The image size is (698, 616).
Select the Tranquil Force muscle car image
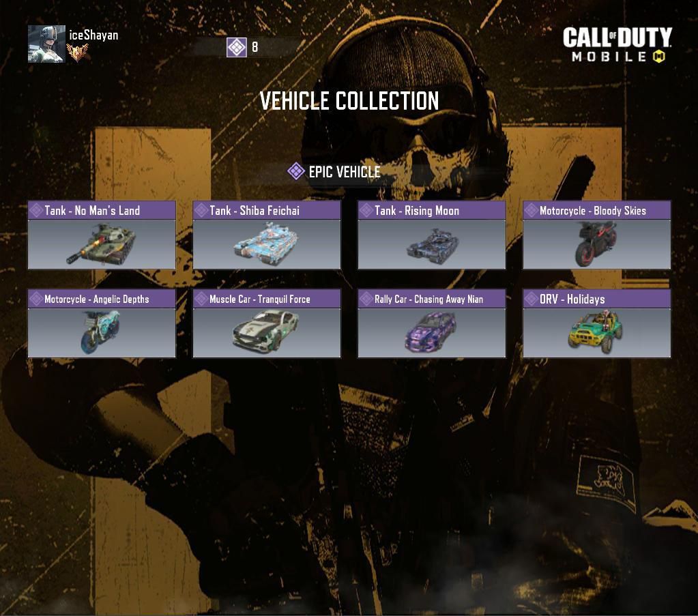coord(267,332)
